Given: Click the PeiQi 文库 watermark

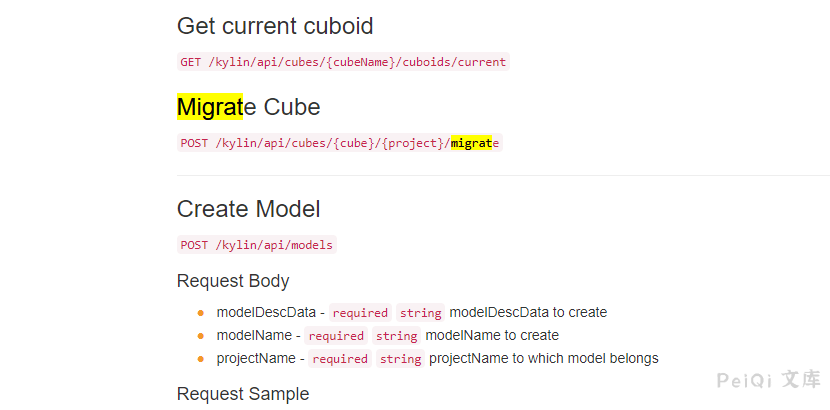Looking at the screenshot, I should 769,380.
